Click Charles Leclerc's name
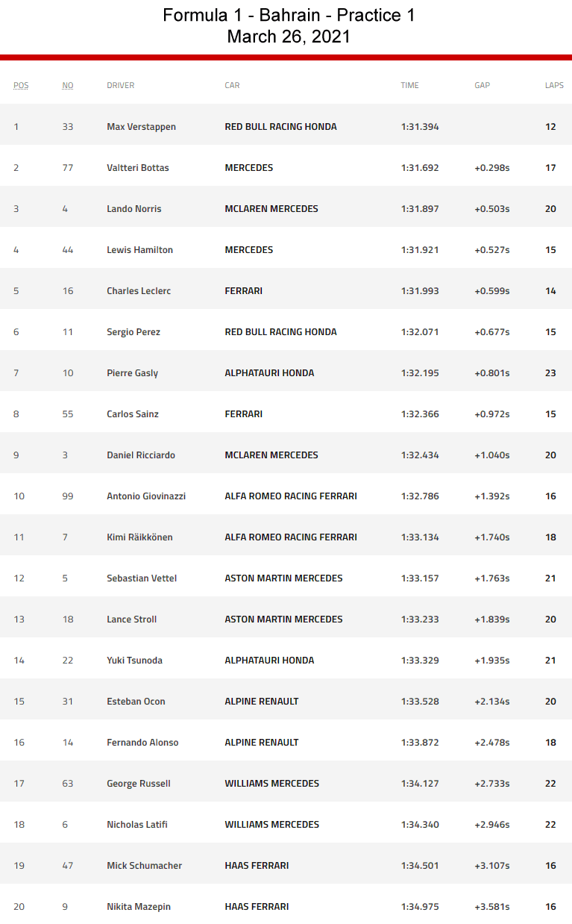The image size is (572, 924). click(x=139, y=291)
